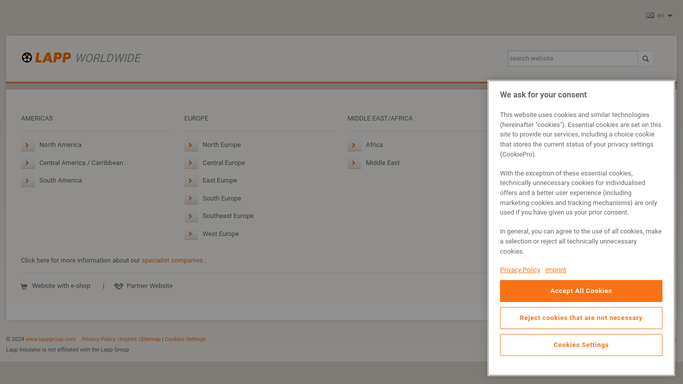Click the arrow icon beside West Europe

coord(191,234)
